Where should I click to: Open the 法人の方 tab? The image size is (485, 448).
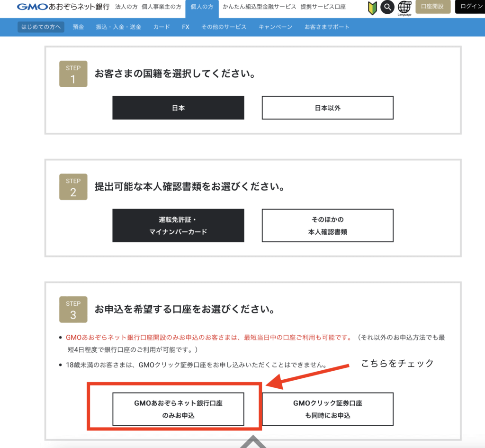(126, 7)
